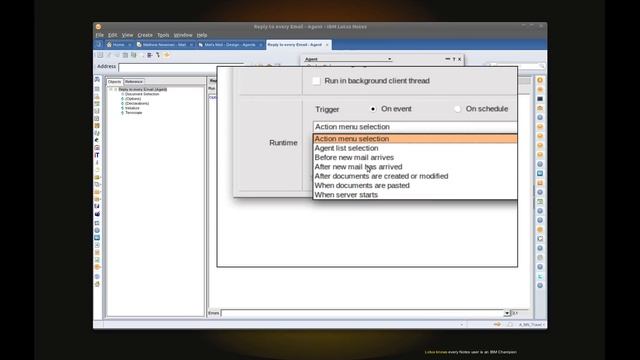Switch to the Mathew Newman - Mail tab

pyautogui.click(x=164, y=45)
